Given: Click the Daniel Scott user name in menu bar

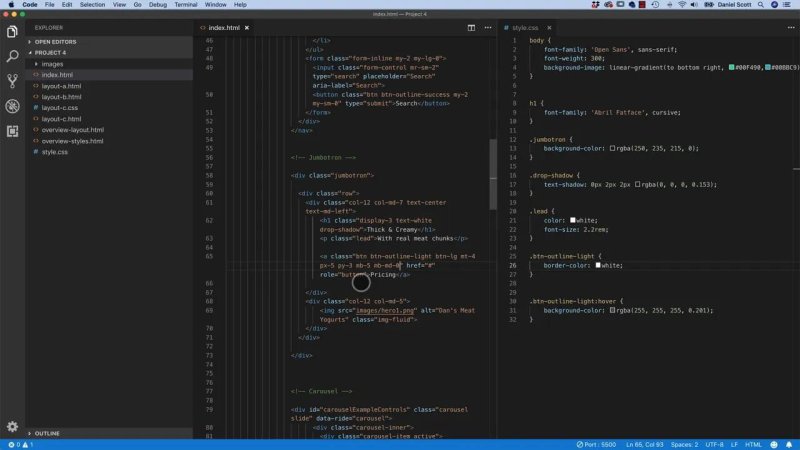Looking at the screenshot, I should point(734,5).
